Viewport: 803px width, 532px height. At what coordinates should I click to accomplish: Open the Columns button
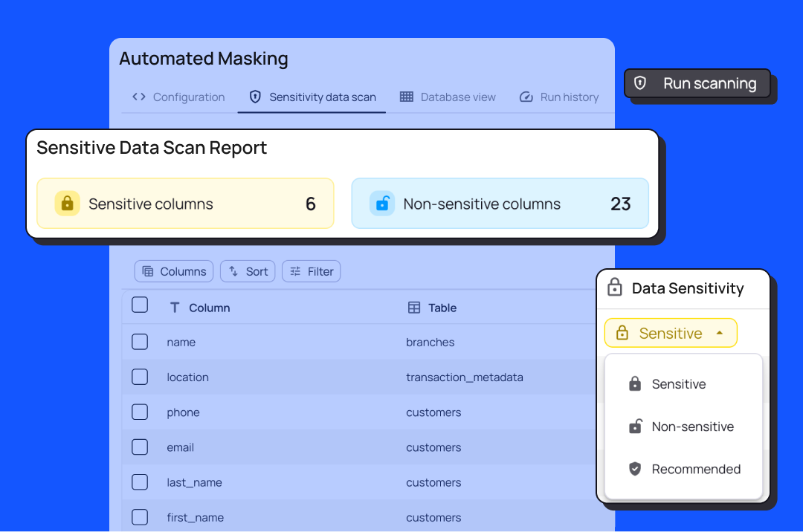(x=174, y=272)
